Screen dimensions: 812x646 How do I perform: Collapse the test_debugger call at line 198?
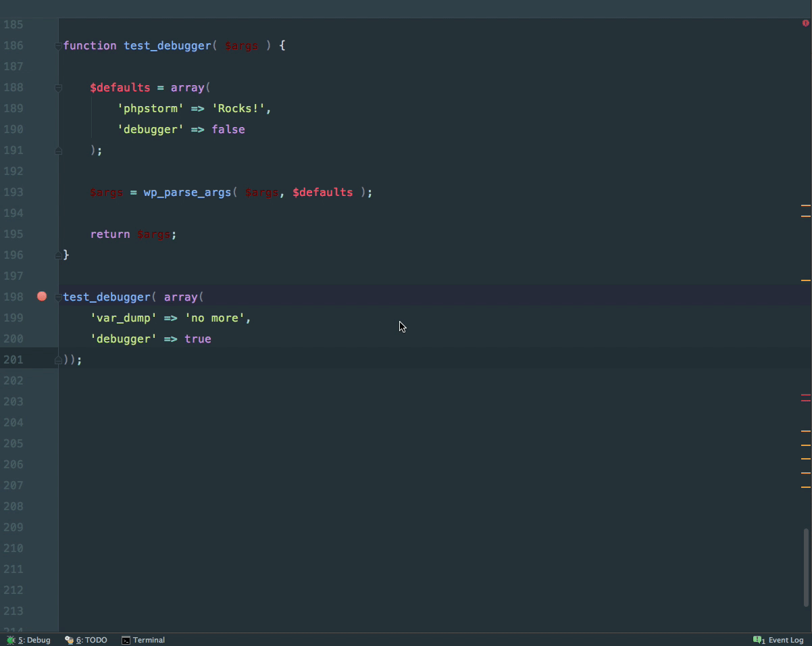pos(58,297)
